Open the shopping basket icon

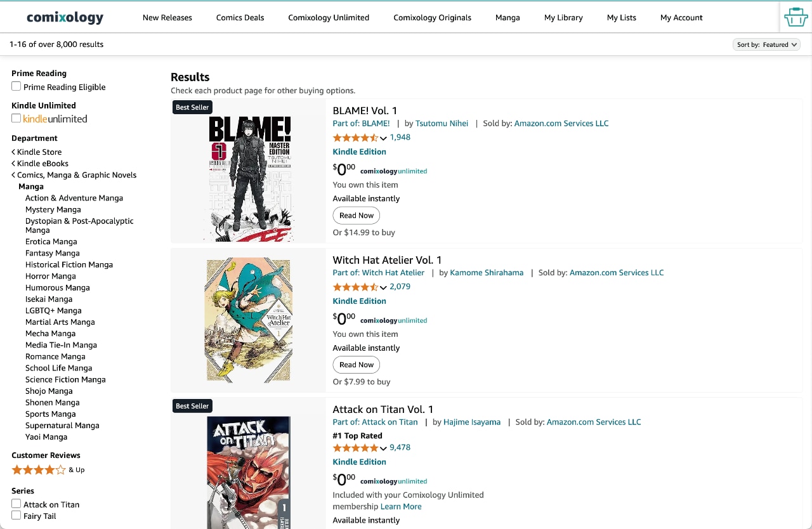pyautogui.click(x=796, y=16)
